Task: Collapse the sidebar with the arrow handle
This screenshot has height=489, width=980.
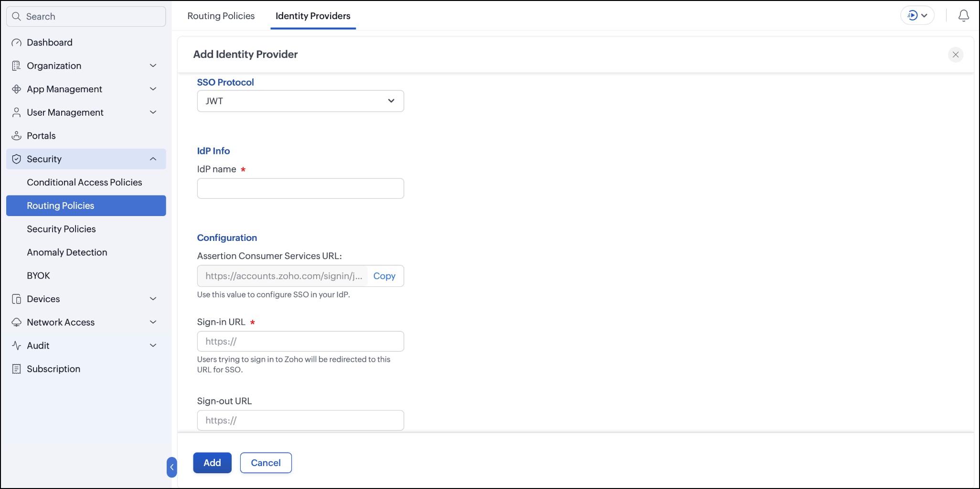Action: tap(172, 467)
